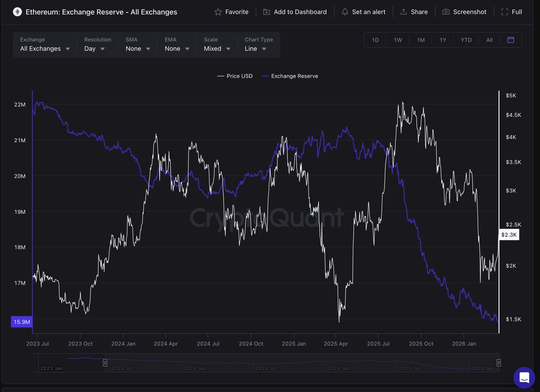
Task: Click the chart title Ethereum: Exchange Reserve
Action: [101, 12]
